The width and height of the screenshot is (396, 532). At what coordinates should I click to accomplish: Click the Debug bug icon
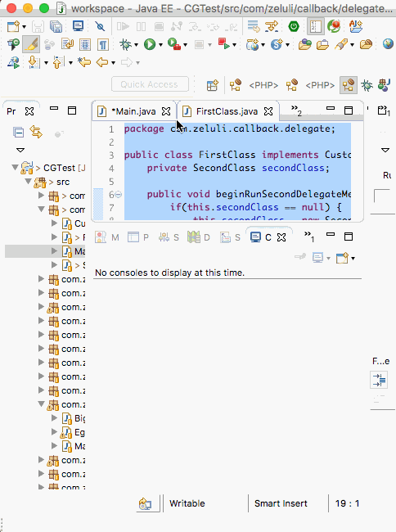click(126, 44)
